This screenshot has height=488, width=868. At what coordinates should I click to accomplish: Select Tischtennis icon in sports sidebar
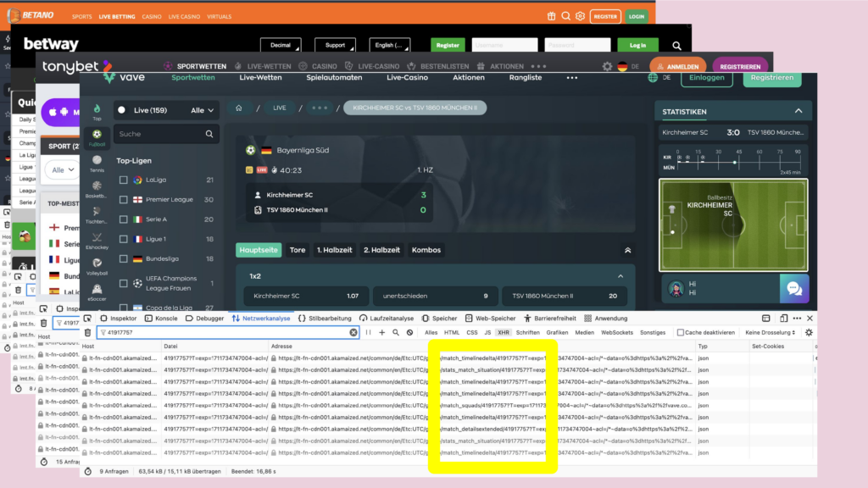point(97,215)
